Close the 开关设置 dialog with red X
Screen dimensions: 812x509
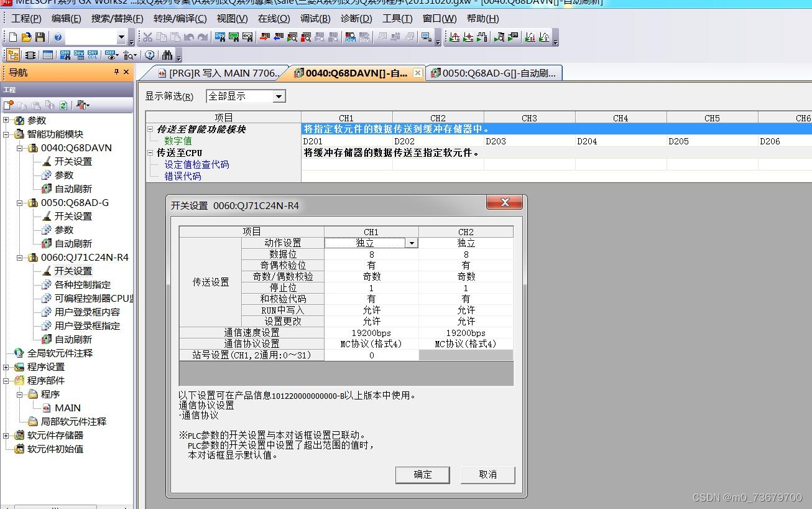[504, 202]
